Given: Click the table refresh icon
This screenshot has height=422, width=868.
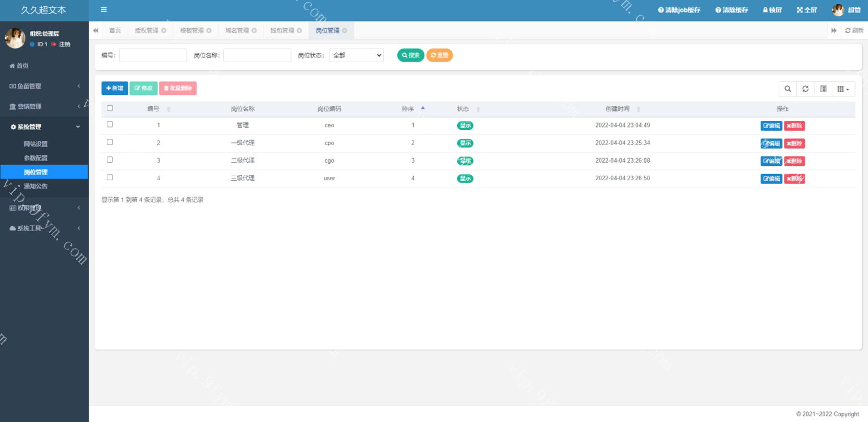Looking at the screenshot, I should pos(805,89).
